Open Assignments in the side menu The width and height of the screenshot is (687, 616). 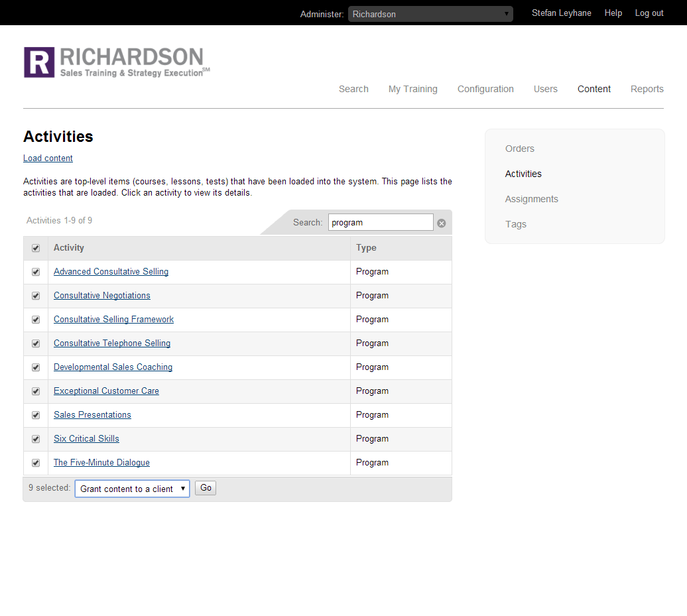531,199
